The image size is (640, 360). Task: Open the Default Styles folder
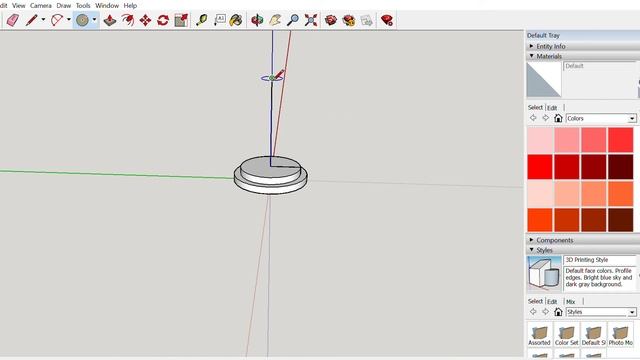[593, 335]
